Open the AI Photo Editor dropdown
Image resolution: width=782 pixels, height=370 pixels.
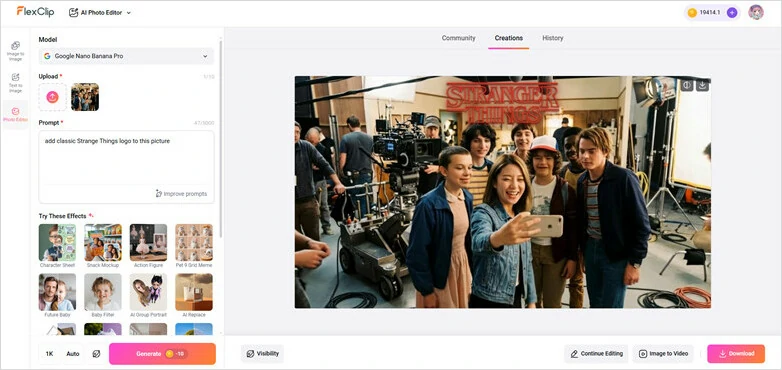tap(100, 12)
